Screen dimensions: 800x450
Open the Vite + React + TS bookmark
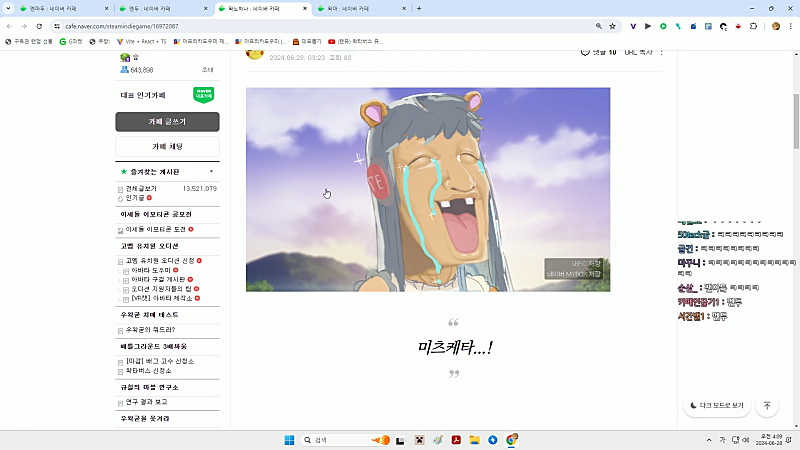coord(141,41)
